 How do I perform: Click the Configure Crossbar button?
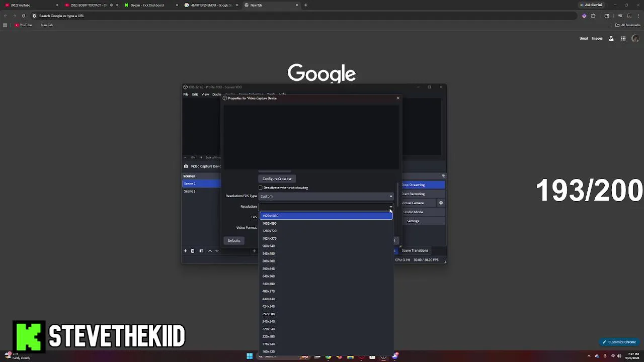coord(277,178)
